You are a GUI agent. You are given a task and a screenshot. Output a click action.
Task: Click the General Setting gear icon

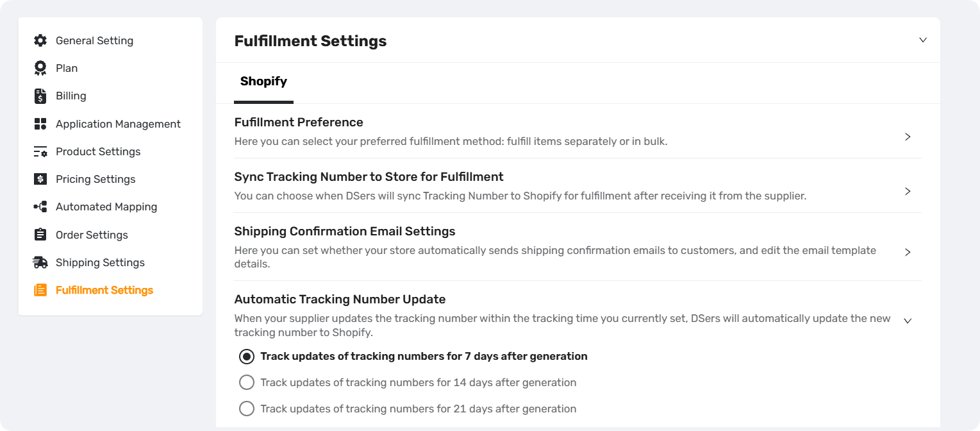[40, 40]
